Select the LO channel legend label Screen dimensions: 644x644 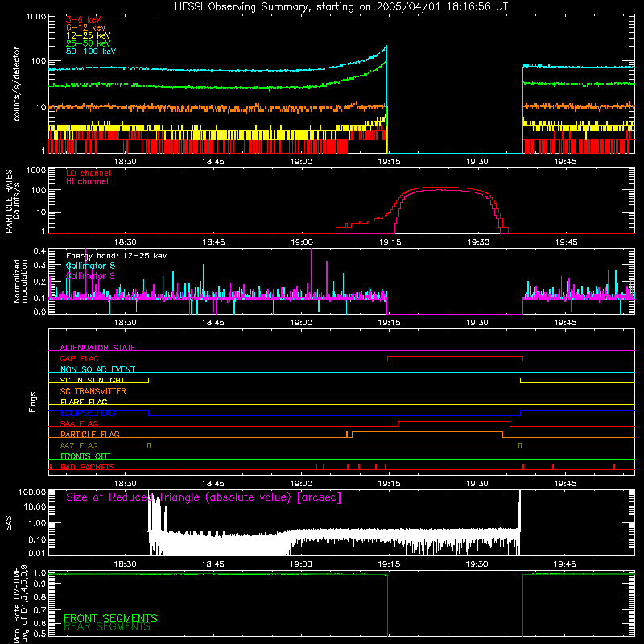(89, 173)
